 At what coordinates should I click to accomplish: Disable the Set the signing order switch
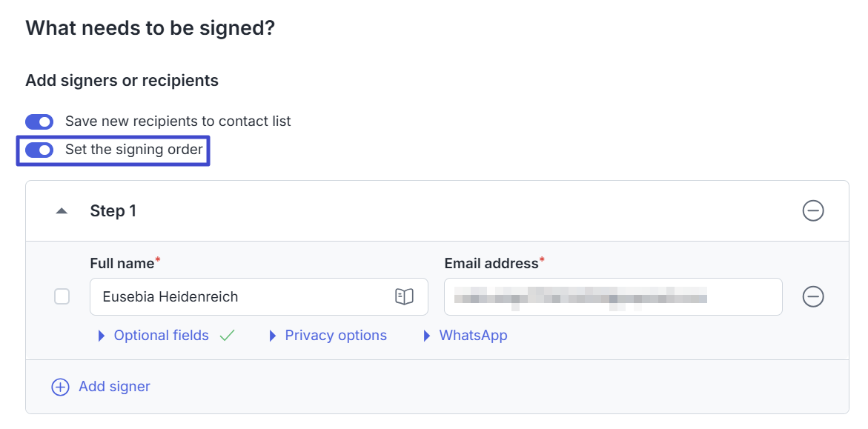coord(39,150)
